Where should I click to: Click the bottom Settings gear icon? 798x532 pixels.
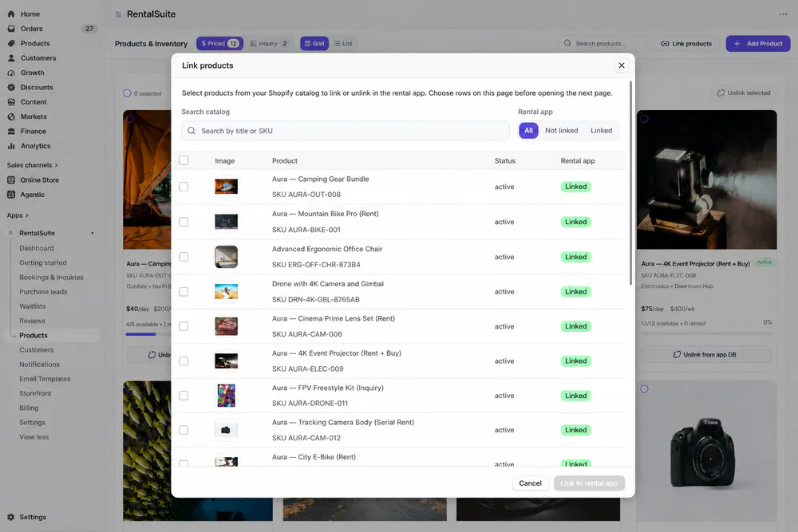coord(11,517)
